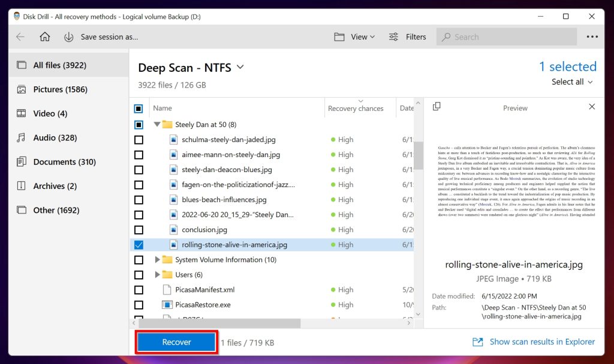Pop out the preview into a window
This screenshot has height=364, width=614.
point(437,106)
